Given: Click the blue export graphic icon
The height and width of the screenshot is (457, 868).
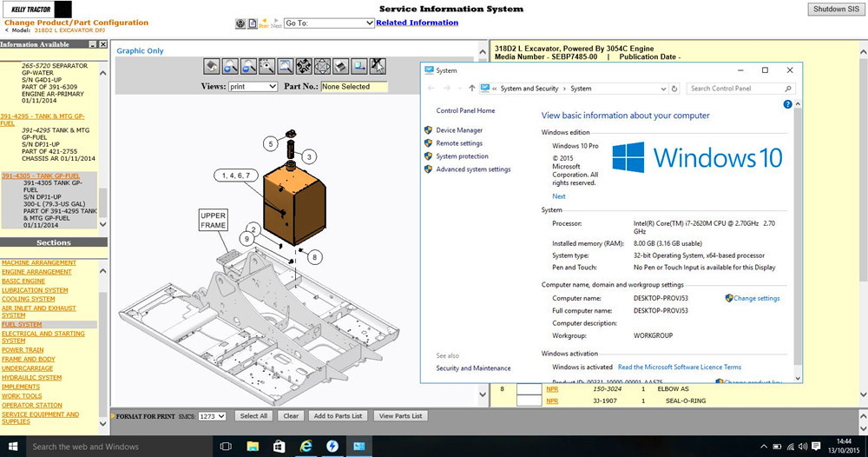Looking at the screenshot, I should coord(359,67).
